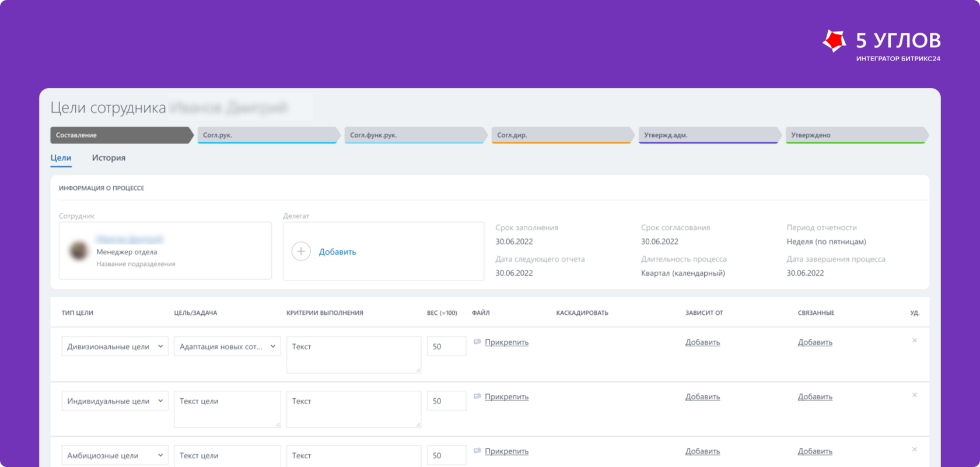Add Связанные in Амбициозные цели row
This screenshot has width=980, height=467.
pyautogui.click(x=815, y=451)
